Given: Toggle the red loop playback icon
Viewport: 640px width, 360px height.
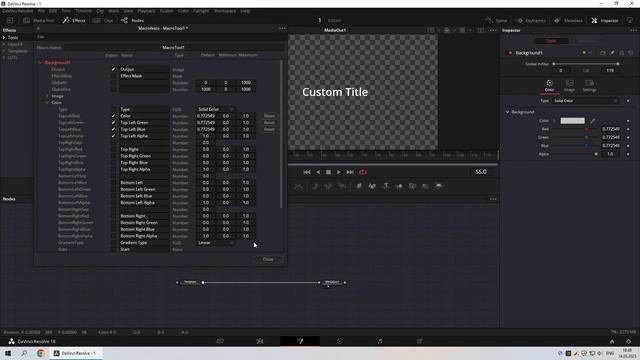Looking at the screenshot, I should pos(362,172).
